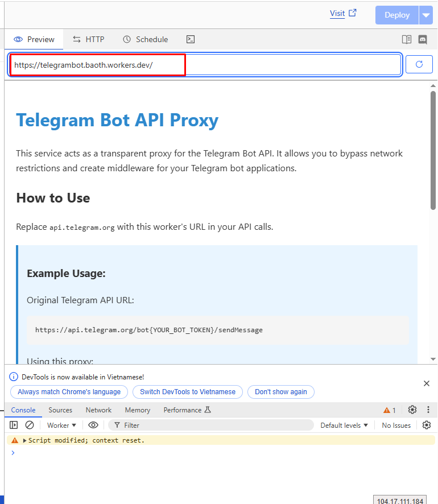Click the Telegram Bot API Proxy heading
Viewport: 438px width, 504px height.
click(x=117, y=120)
